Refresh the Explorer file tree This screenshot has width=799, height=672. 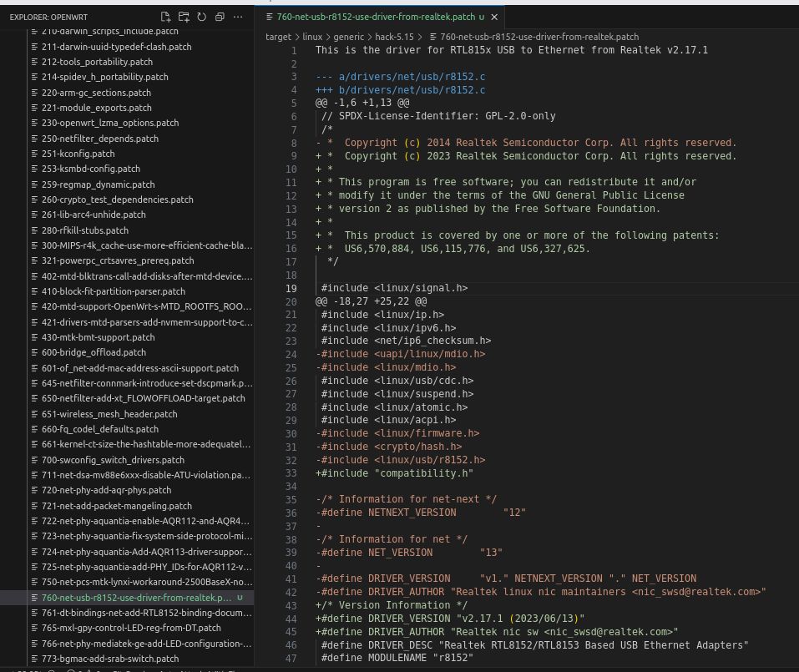(201, 17)
